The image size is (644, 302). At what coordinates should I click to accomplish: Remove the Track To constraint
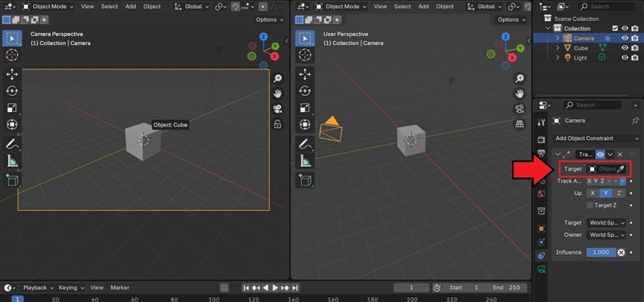620,155
